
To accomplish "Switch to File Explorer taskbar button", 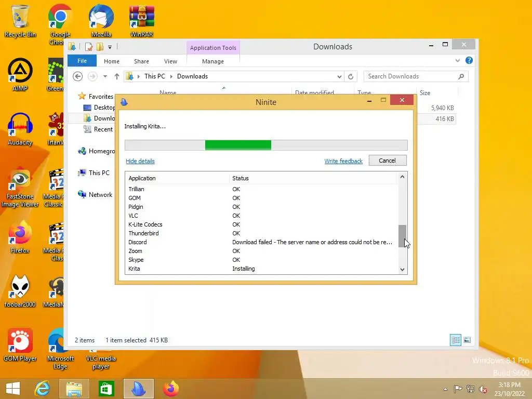I will (x=74, y=389).
